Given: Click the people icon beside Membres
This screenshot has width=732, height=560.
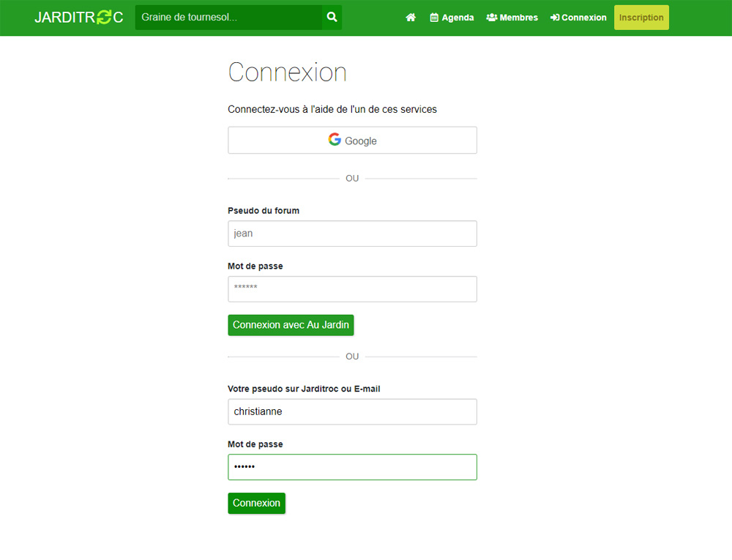Looking at the screenshot, I should coord(492,18).
